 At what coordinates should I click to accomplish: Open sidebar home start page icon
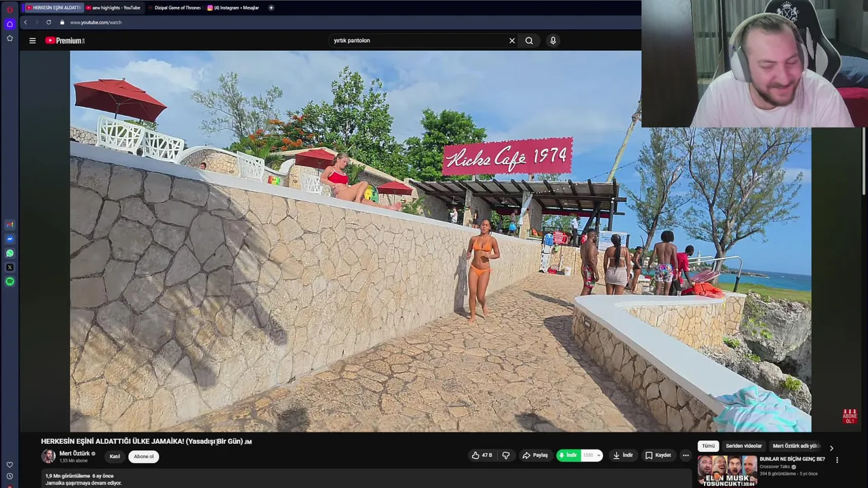point(9,24)
